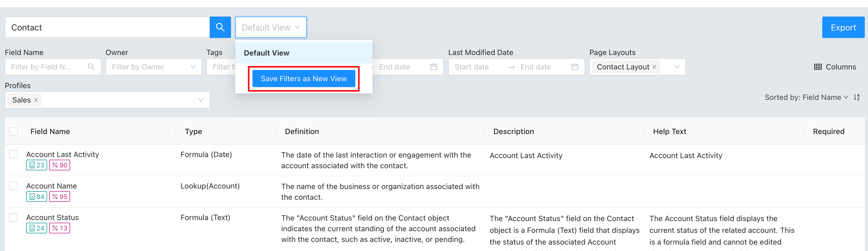Open the Account Status field
The width and height of the screenshot is (868, 251).
(53, 217)
